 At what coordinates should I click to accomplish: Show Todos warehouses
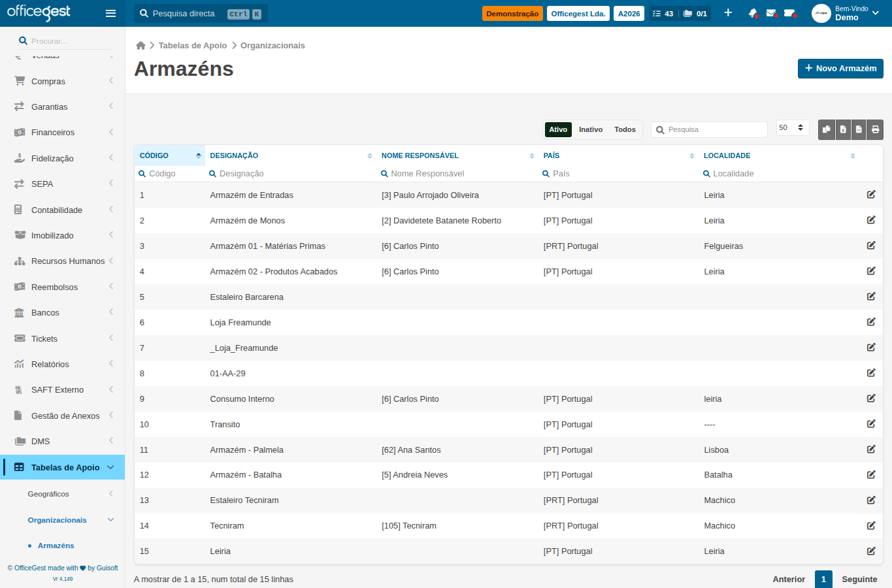tap(625, 129)
